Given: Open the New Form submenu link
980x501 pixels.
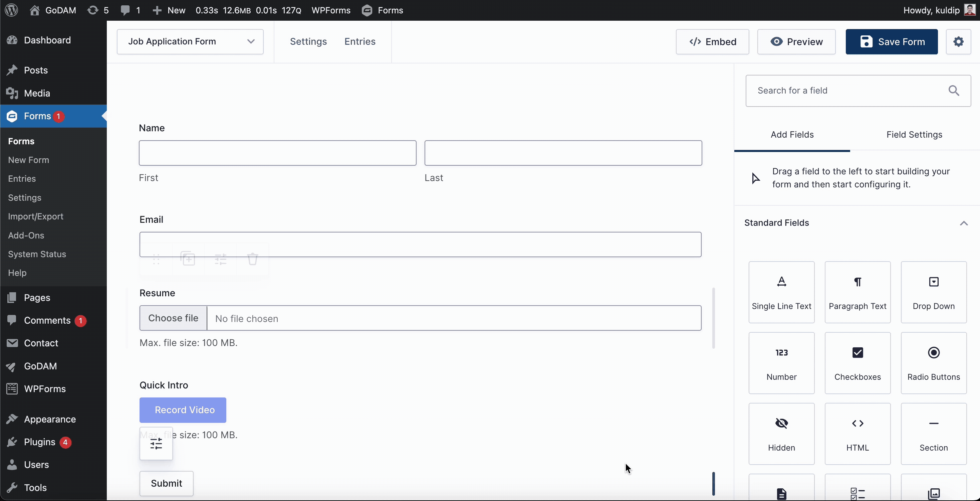Looking at the screenshot, I should [x=28, y=160].
